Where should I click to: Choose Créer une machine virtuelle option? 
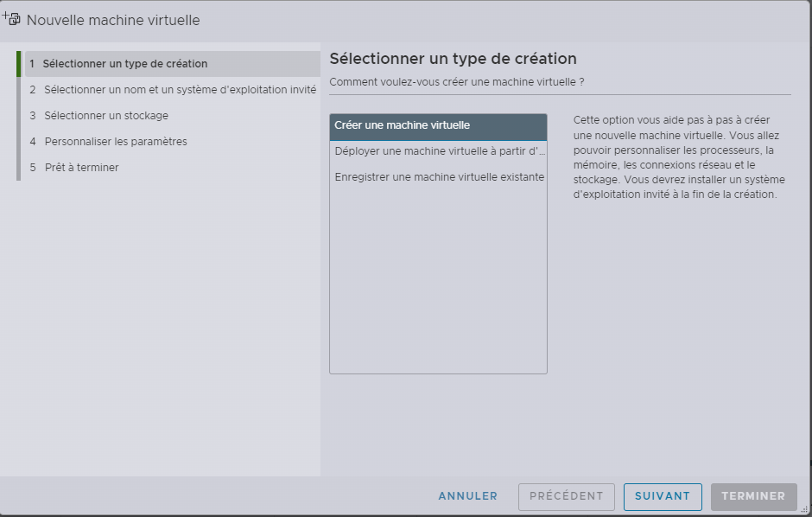pos(438,126)
